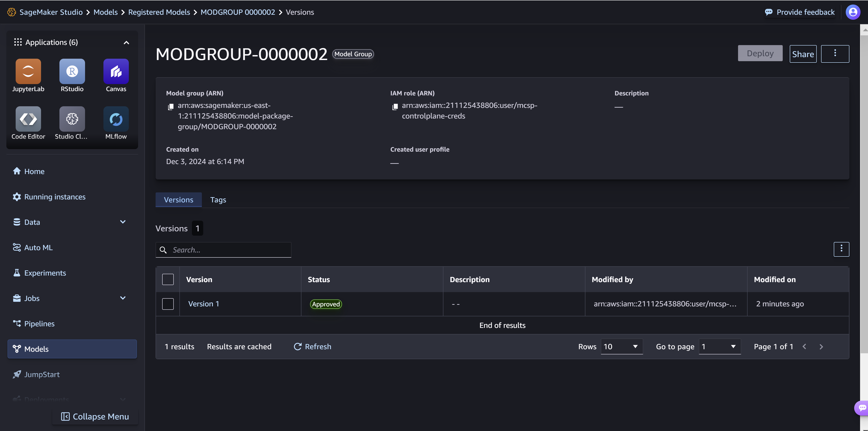Image resolution: width=868 pixels, height=431 pixels.
Task: Collapse the Applications panel
Action: click(x=126, y=42)
